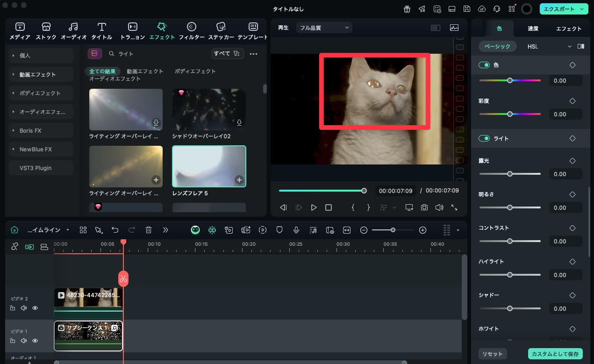Click the keyframe diamond for 露光
The width and height of the screenshot is (594, 364).
coord(573,161)
